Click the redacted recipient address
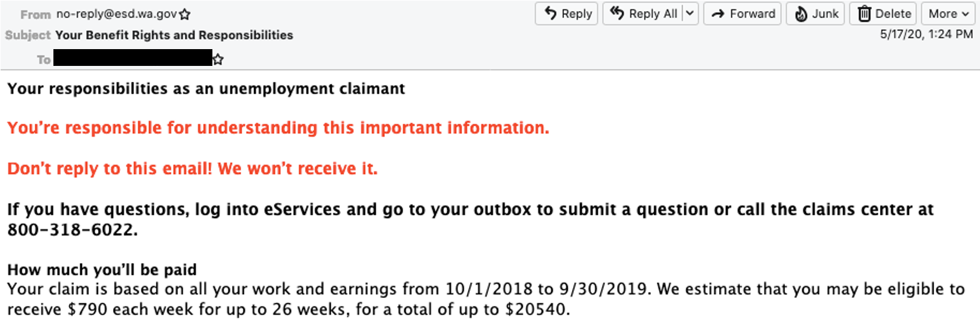 [x=132, y=59]
